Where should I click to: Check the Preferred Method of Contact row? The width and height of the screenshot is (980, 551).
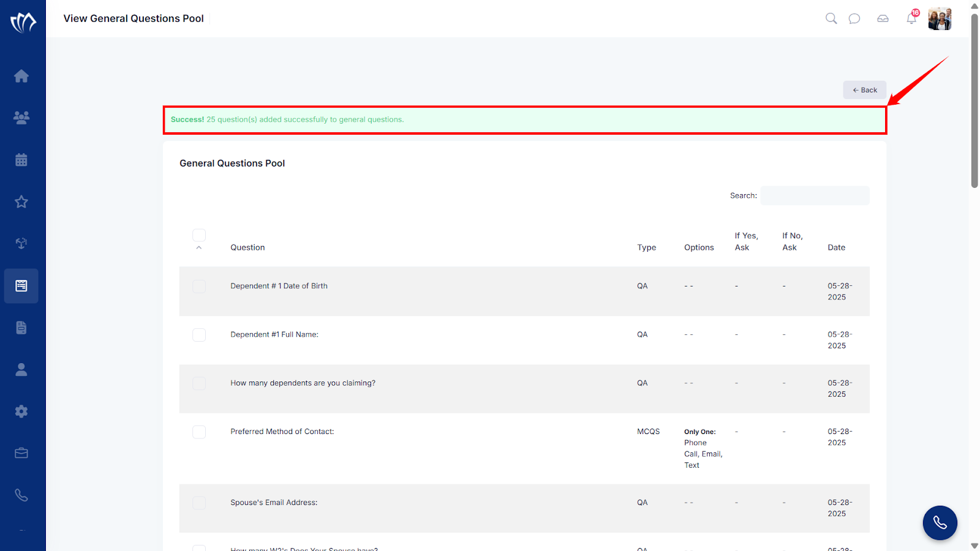199,432
